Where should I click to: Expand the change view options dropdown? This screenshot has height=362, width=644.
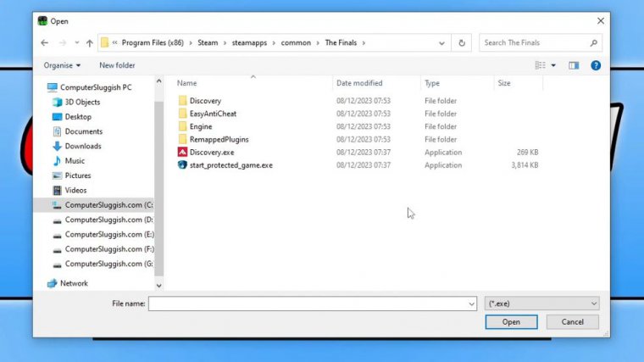[x=553, y=65]
